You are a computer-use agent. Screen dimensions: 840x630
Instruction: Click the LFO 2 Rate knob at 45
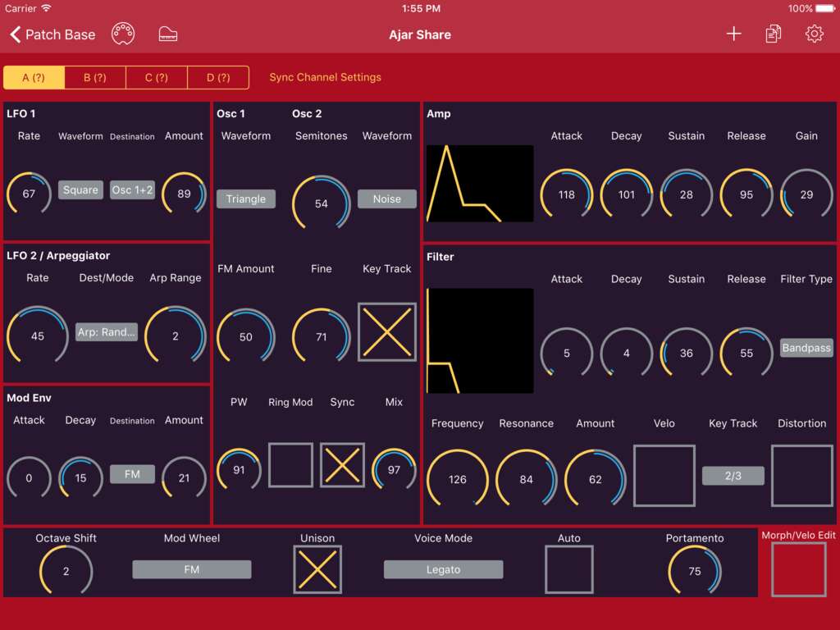tap(38, 336)
